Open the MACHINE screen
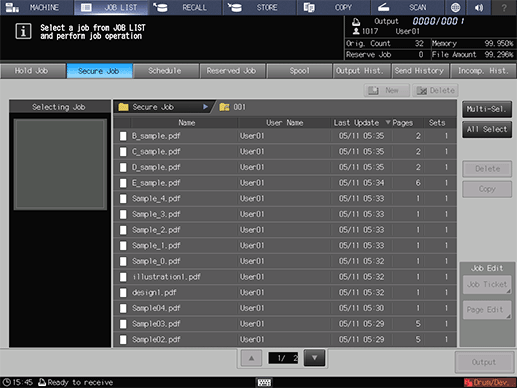 (x=37, y=7)
